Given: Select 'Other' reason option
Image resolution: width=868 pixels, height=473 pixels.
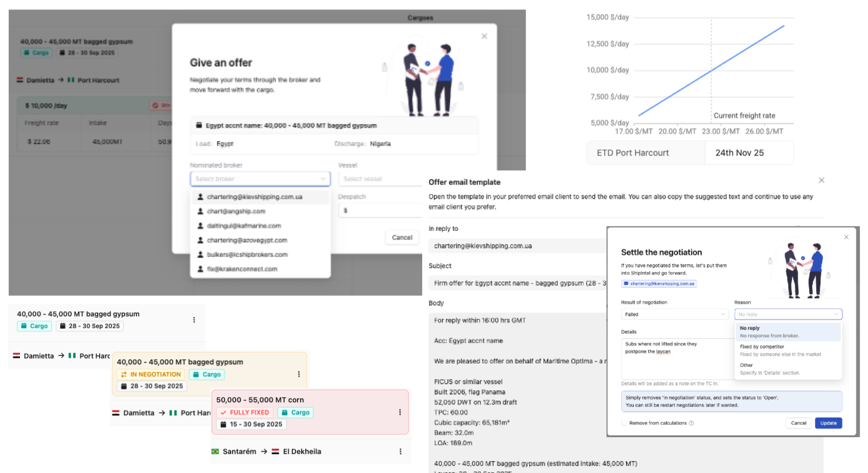Looking at the screenshot, I should tap(788, 369).
